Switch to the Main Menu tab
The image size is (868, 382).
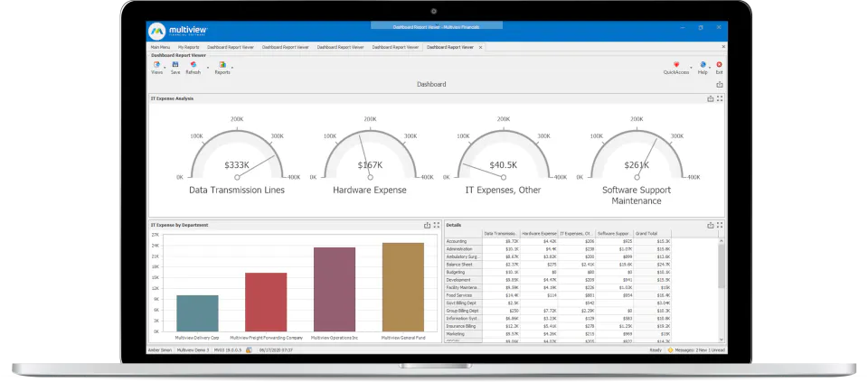[x=161, y=48]
